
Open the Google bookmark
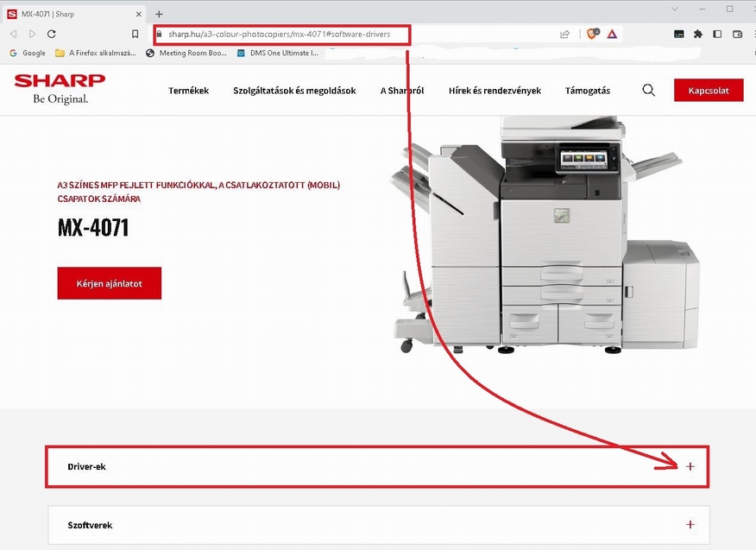pyautogui.click(x=28, y=53)
